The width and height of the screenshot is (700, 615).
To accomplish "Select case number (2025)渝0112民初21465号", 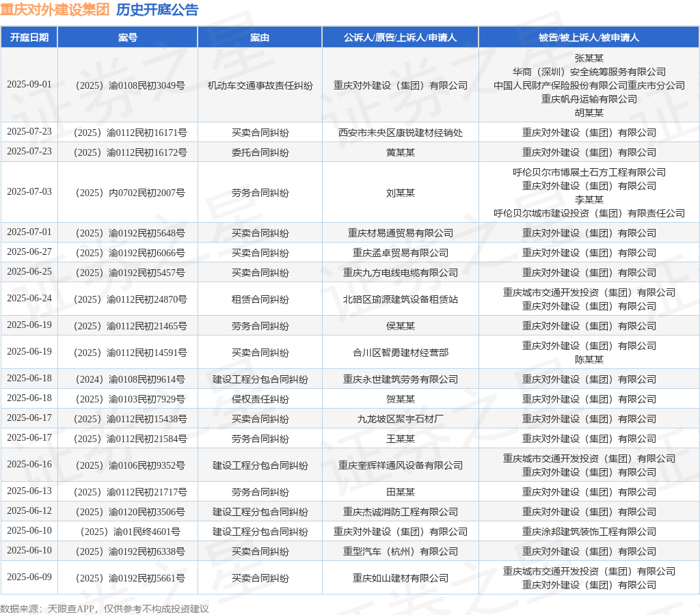I will (130, 326).
